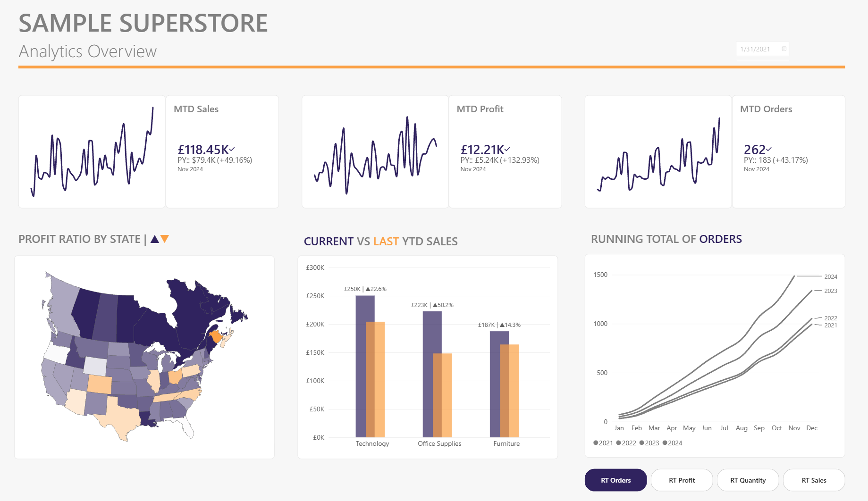Toggle the 2022 legend entry

tap(626, 443)
